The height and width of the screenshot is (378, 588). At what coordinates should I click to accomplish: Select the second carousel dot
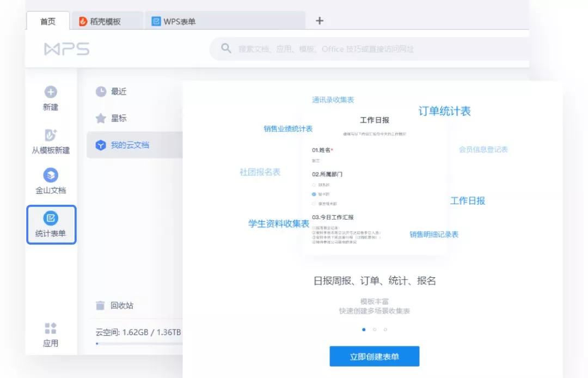[375, 330]
